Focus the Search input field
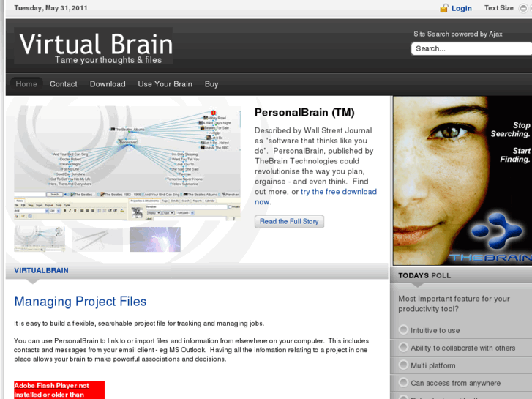The height and width of the screenshot is (399, 532). coord(471,48)
